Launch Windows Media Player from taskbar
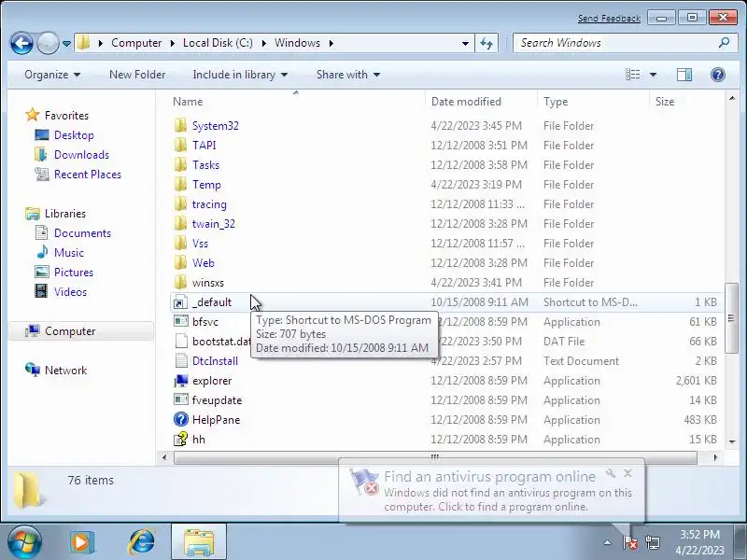Viewport: 747px width, 560px height. [81, 542]
